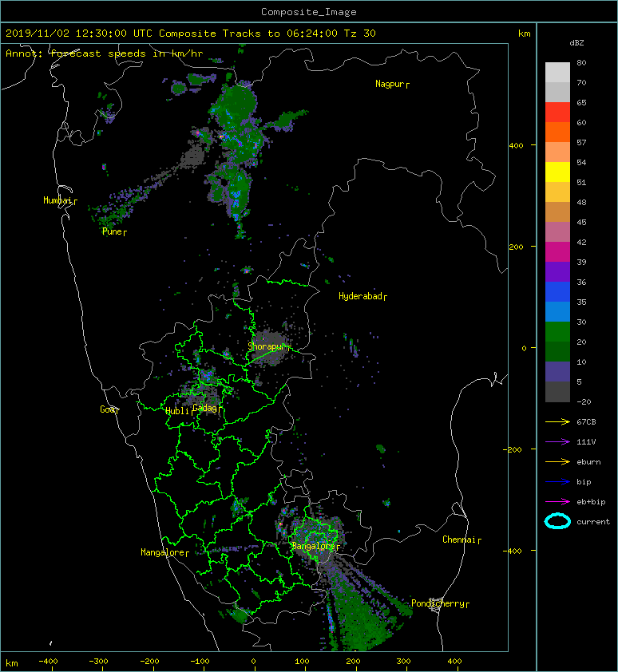
Task: Pick the purple 39 dBZ swatch
Action: click(x=557, y=271)
